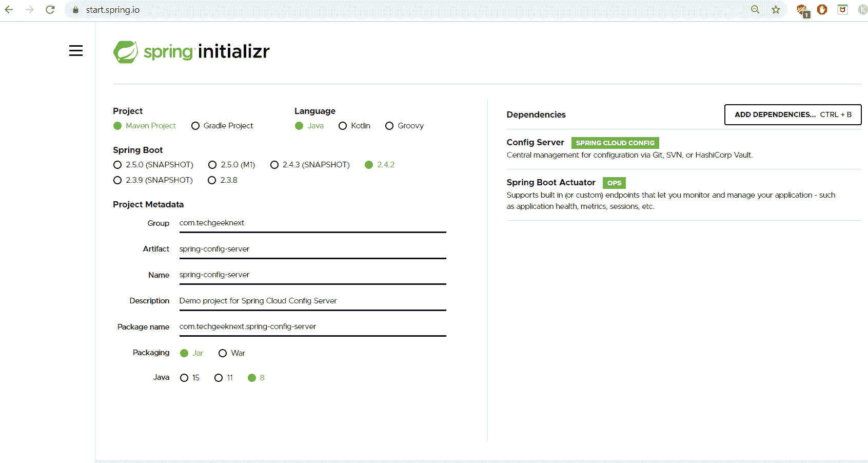Image resolution: width=868 pixels, height=463 pixels.
Task: Select Spring Boot 2.5.0 (M1)
Action: click(232, 165)
